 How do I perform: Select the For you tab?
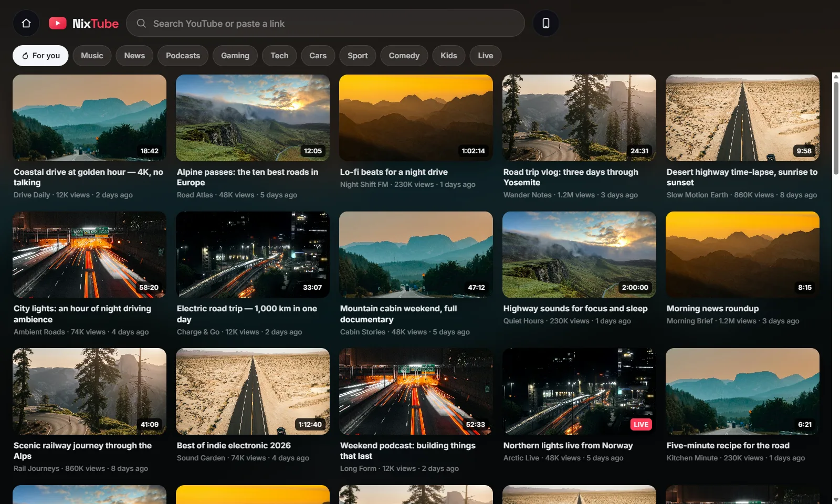pyautogui.click(x=40, y=56)
